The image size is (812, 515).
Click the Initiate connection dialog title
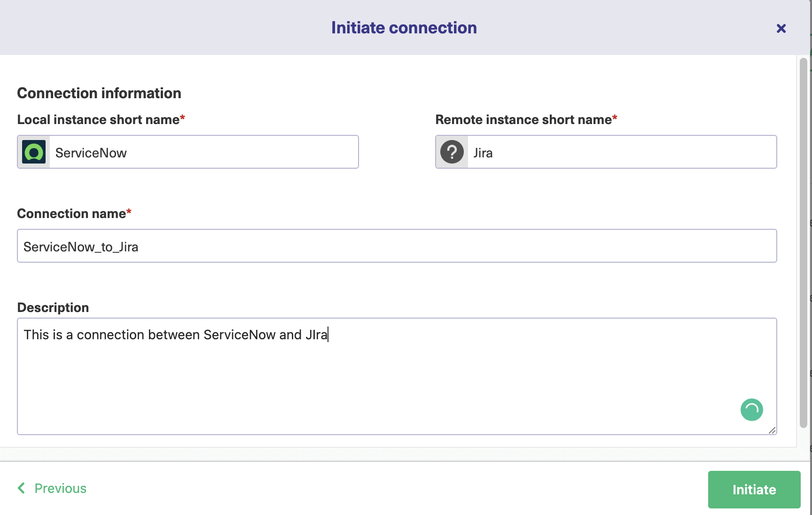pos(404,27)
